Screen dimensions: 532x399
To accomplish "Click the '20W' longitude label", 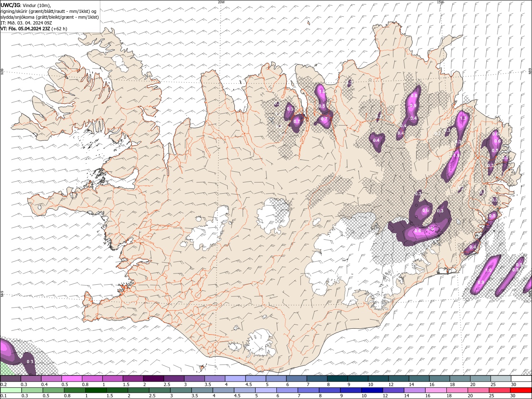I will point(221,2).
